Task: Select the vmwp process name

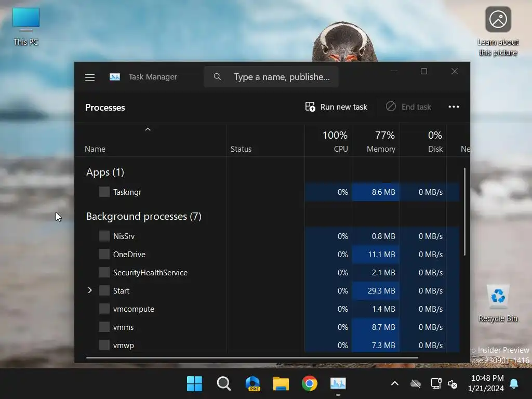Action: (x=124, y=345)
